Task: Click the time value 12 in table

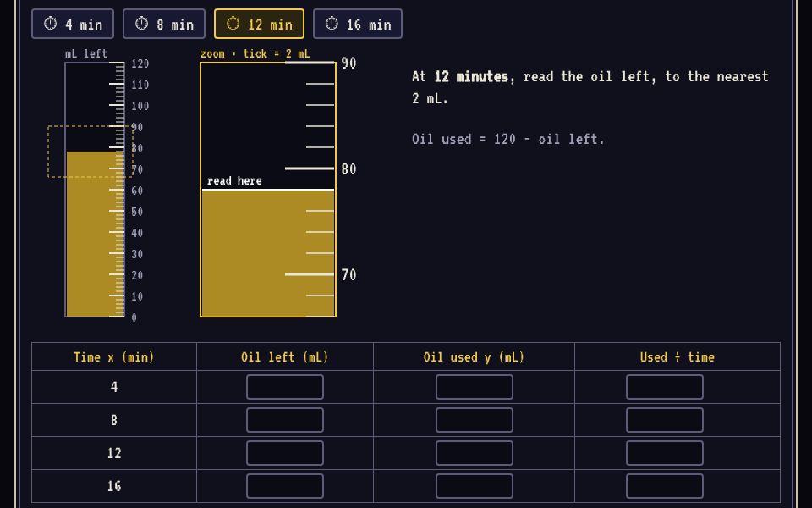Action: pyautogui.click(x=114, y=453)
